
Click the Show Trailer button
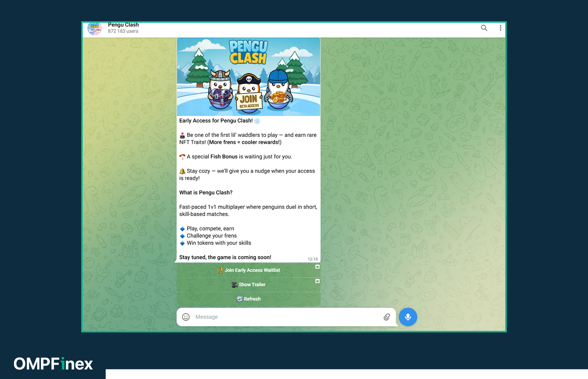tap(248, 285)
